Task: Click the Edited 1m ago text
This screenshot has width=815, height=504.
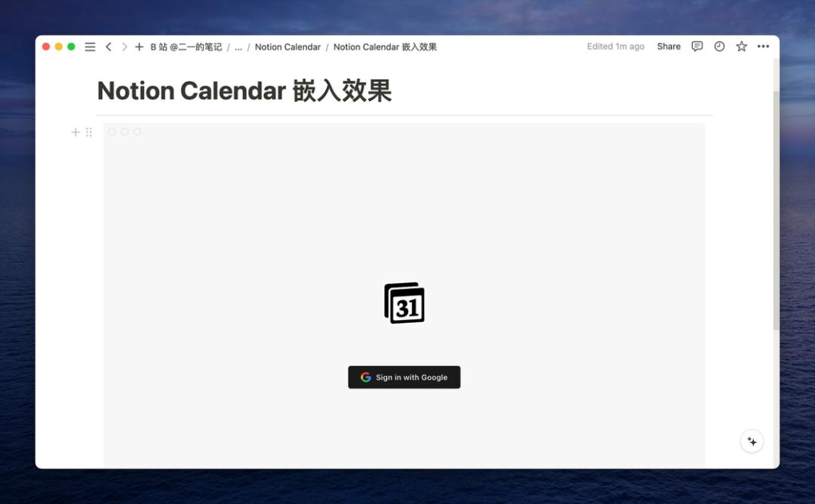Action: (616, 46)
